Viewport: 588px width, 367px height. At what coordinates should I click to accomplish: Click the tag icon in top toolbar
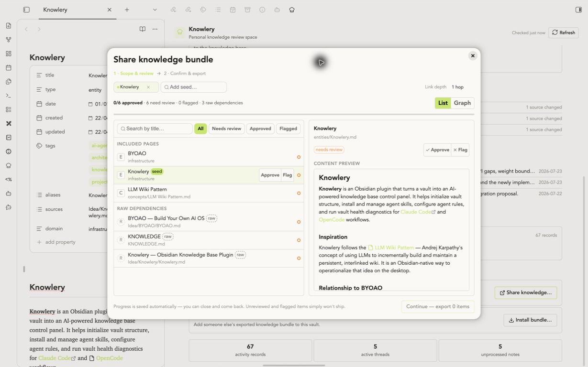pos(203,10)
